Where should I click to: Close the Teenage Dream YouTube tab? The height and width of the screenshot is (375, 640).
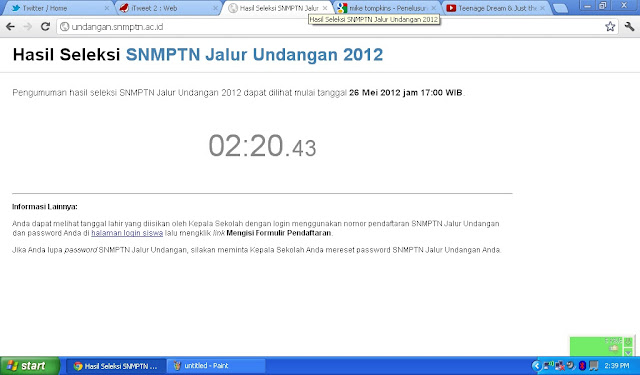pyautogui.click(x=542, y=8)
